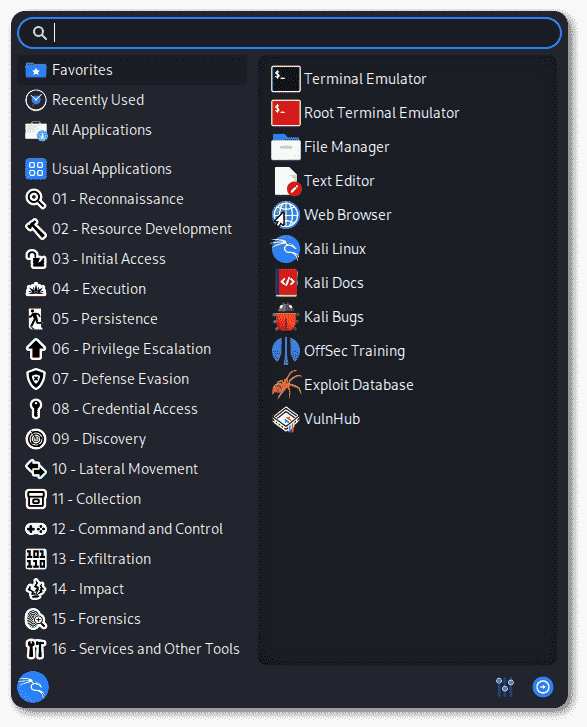Click the Favorites star folder icon
The width and height of the screenshot is (587, 727).
pyautogui.click(x=36, y=70)
